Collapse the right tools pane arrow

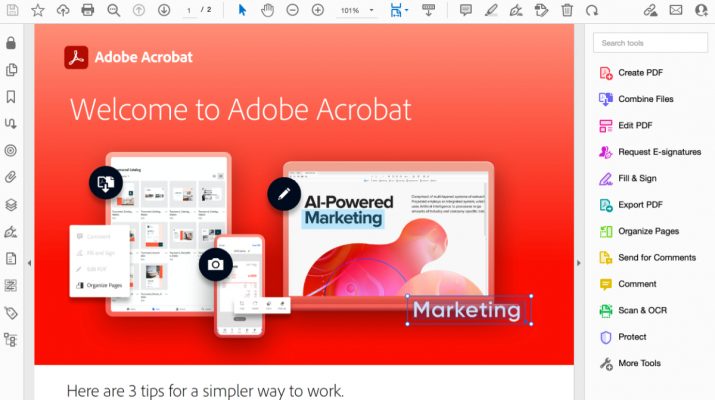579,263
